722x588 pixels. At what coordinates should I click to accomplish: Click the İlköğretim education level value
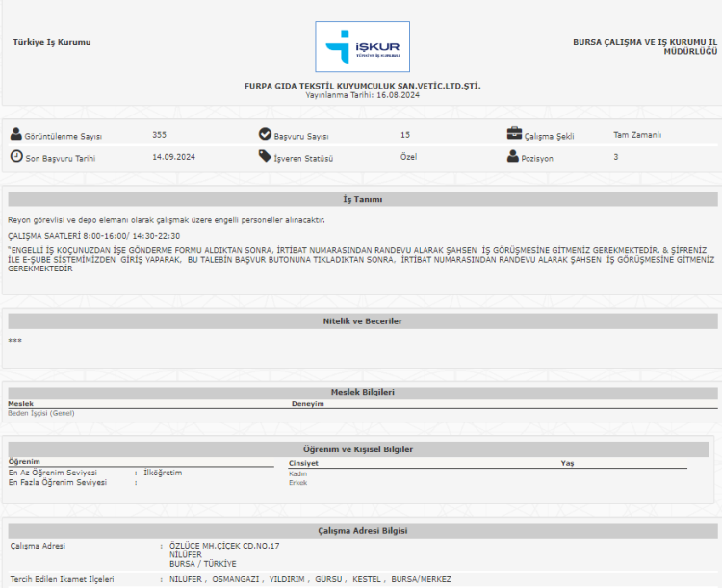point(163,473)
